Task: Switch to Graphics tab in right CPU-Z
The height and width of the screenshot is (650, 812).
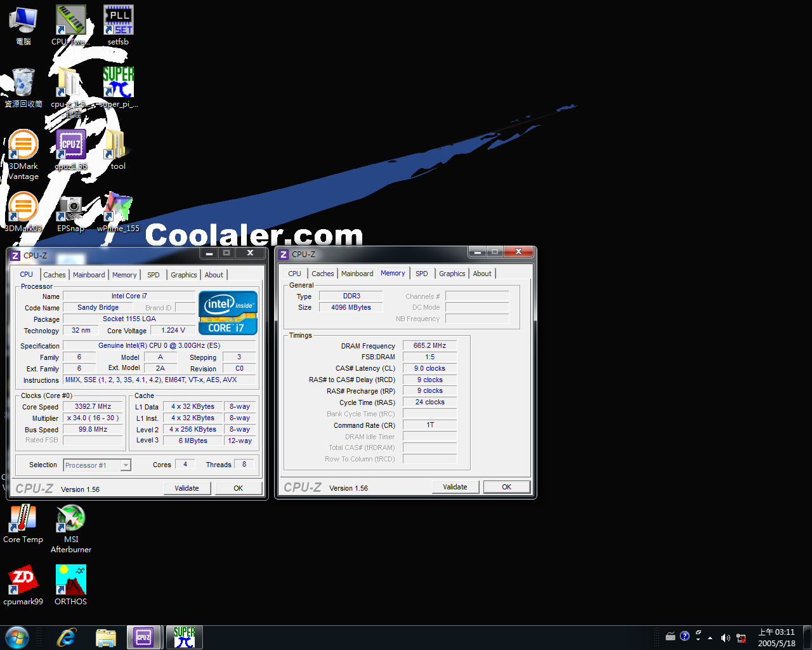Action: pyautogui.click(x=452, y=274)
